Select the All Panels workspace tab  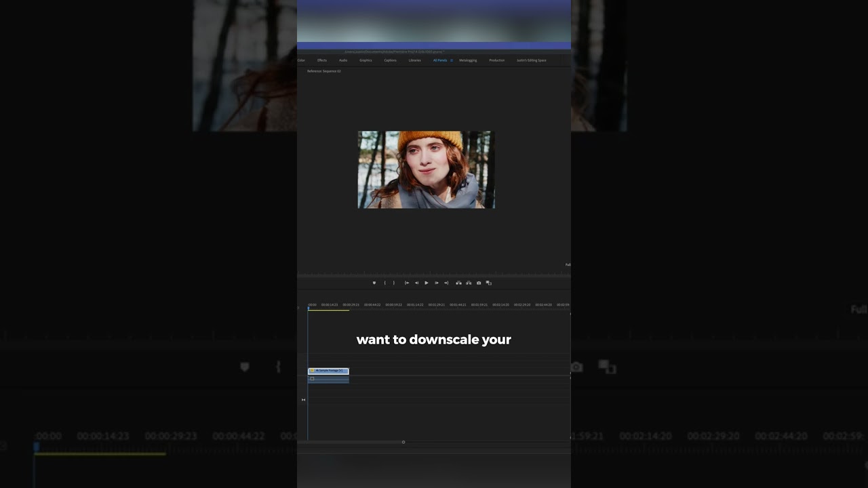440,60
